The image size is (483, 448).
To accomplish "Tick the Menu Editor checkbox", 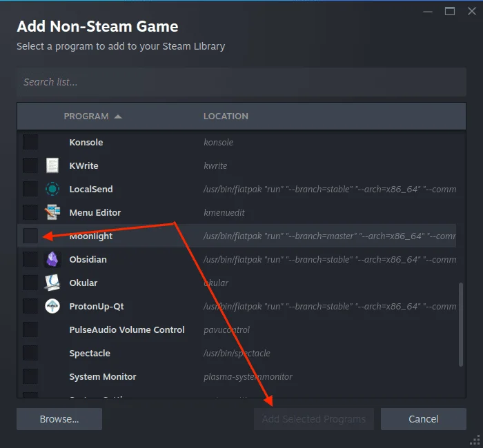I will (x=30, y=212).
